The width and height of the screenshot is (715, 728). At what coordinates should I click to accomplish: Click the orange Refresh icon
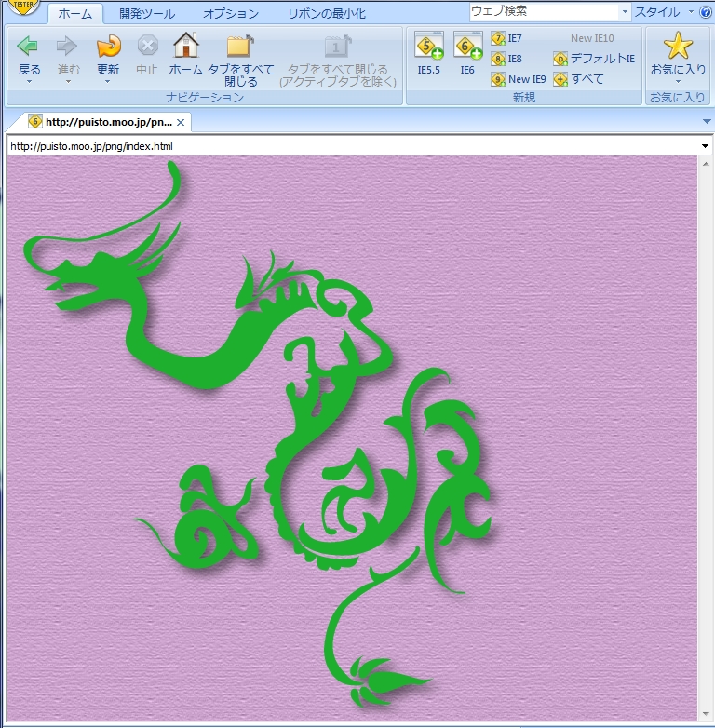109,46
